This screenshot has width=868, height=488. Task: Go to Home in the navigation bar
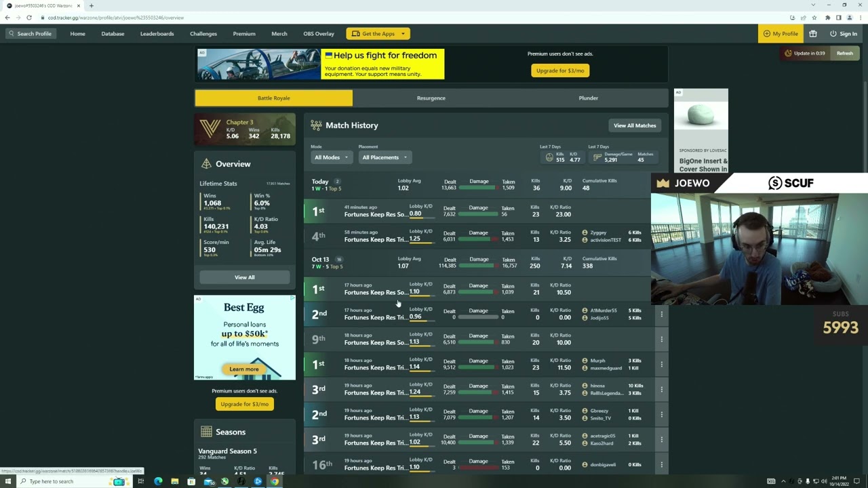coord(77,34)
